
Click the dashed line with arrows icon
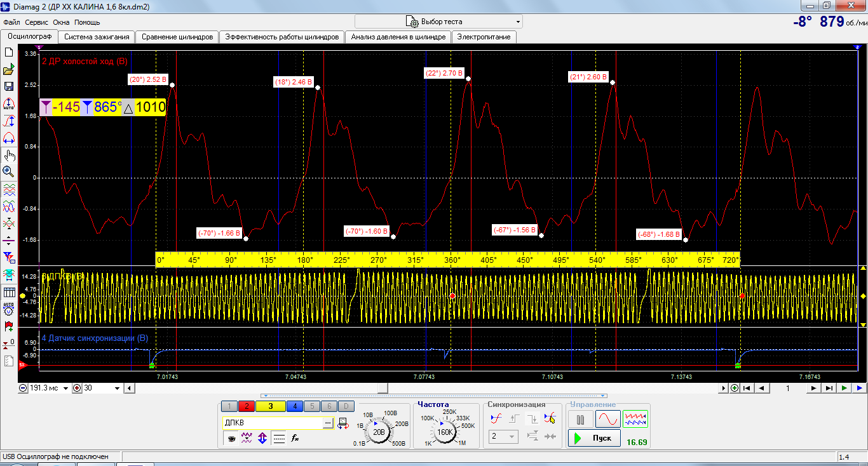9,240
